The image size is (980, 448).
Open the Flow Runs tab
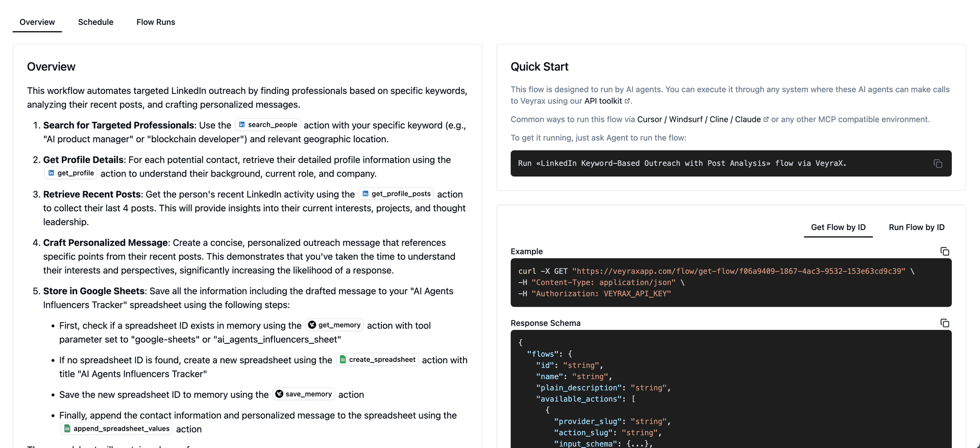tap(156, 22)
